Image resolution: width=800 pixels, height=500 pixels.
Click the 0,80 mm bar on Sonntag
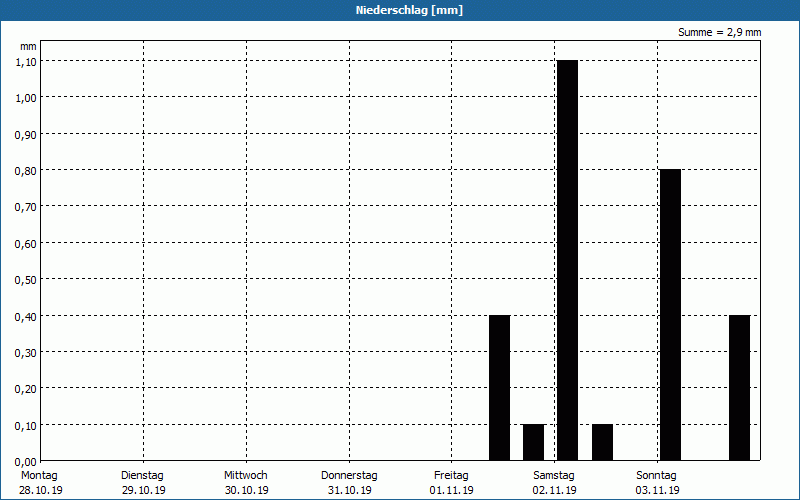[670, 315]
